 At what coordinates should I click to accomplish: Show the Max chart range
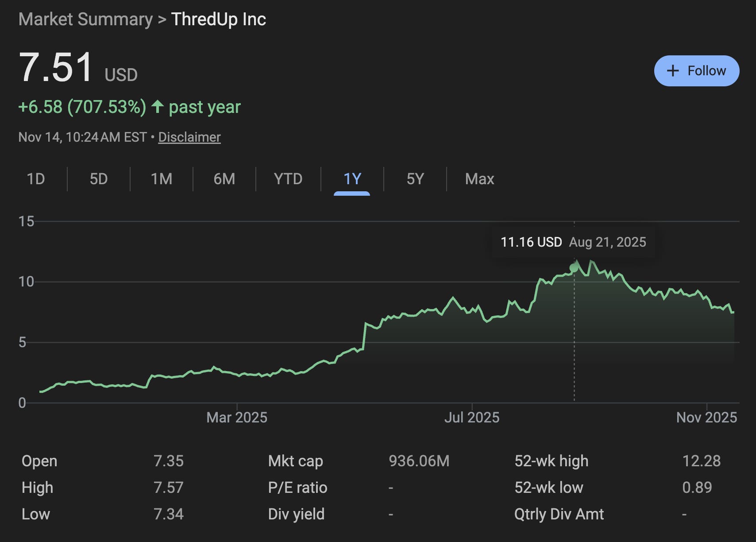tap(479, 179)
